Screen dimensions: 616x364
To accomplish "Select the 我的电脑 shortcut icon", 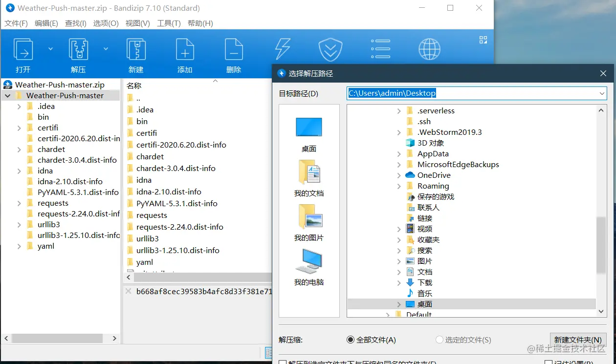I will 309,267.
